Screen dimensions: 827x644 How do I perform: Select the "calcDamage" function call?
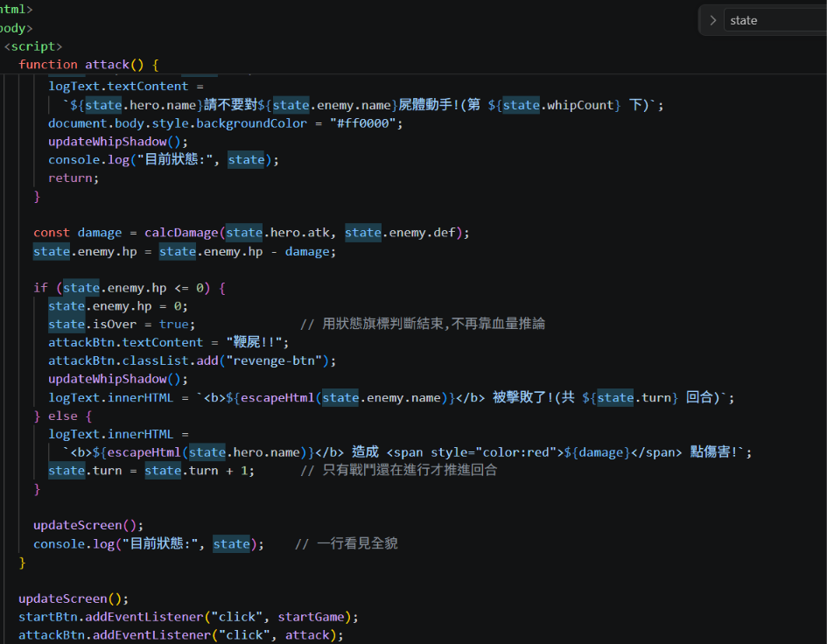click(x=181, y=233)
